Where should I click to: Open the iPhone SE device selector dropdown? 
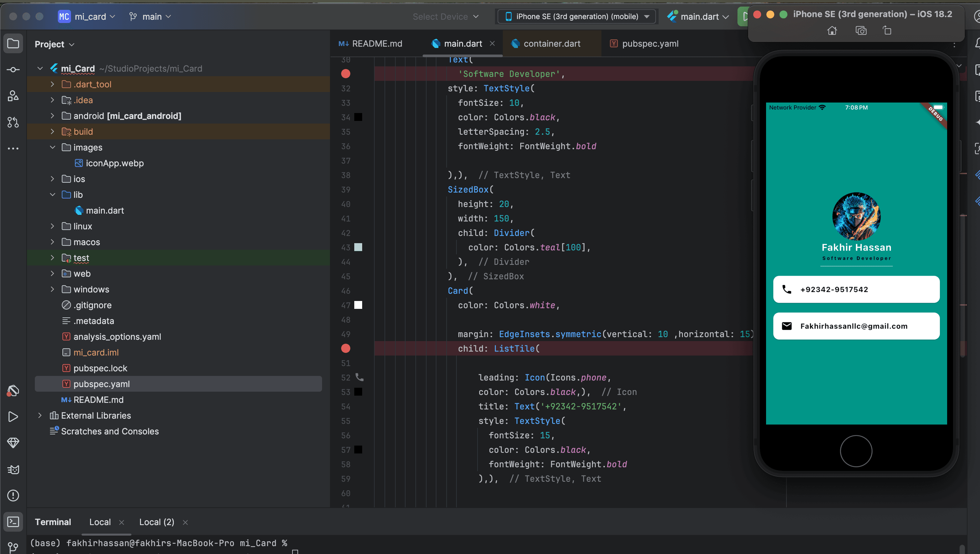(x=577, y=16)
